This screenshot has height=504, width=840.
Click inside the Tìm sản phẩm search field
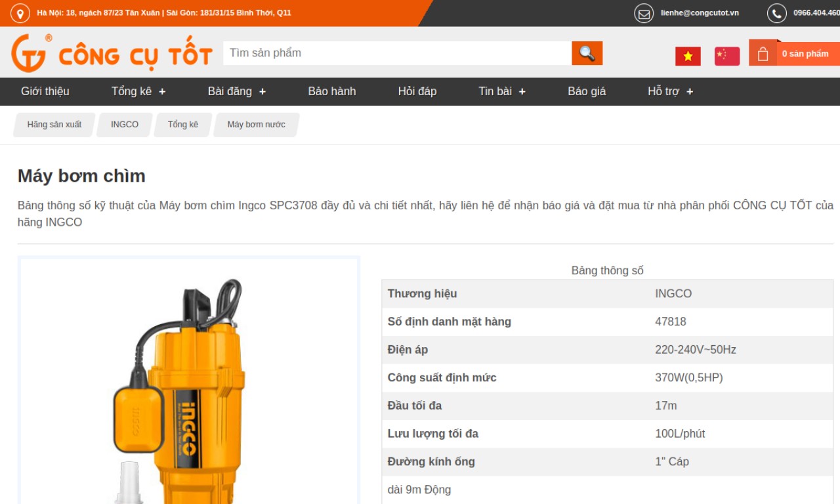pos(397,53)
